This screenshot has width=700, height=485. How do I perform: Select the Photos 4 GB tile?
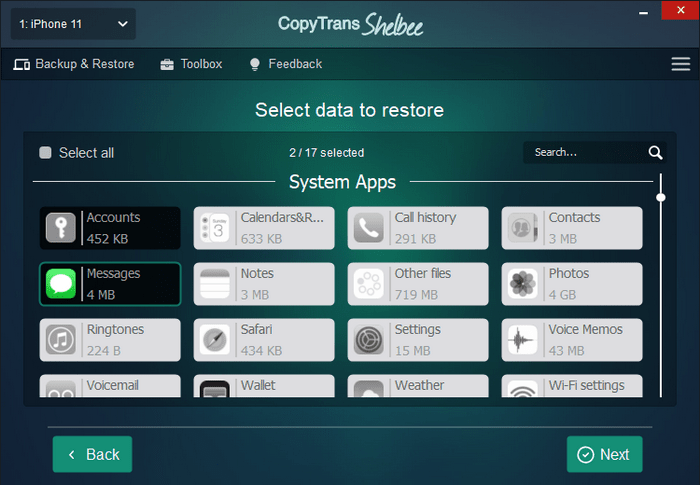(x=572, y=284)
